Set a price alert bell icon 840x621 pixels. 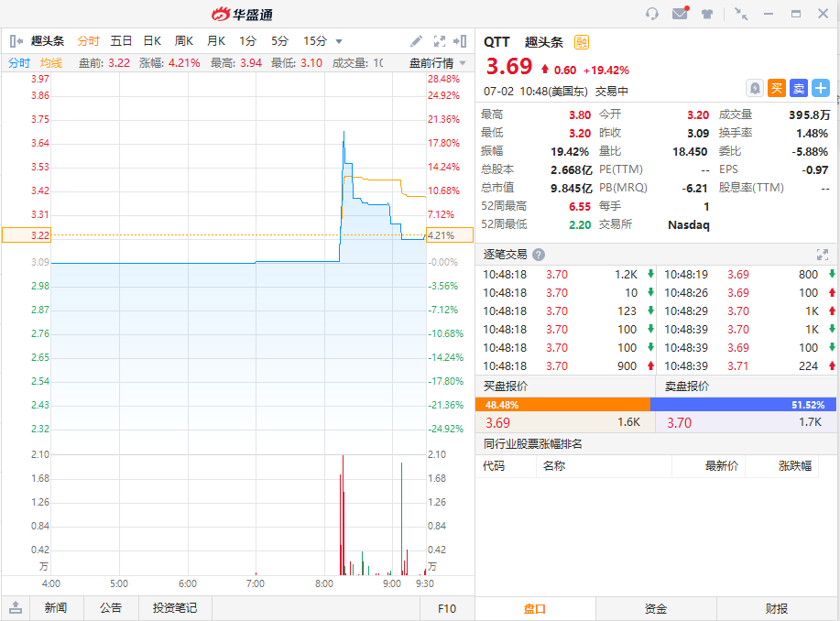pyautogui.click(x=755, y=88)
